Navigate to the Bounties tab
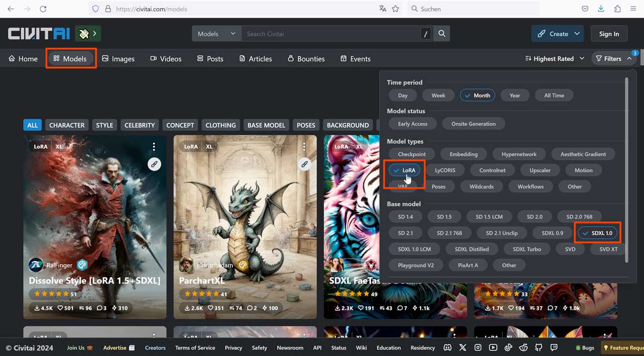This screenshot has width=644, height=356. coord(306,59)
